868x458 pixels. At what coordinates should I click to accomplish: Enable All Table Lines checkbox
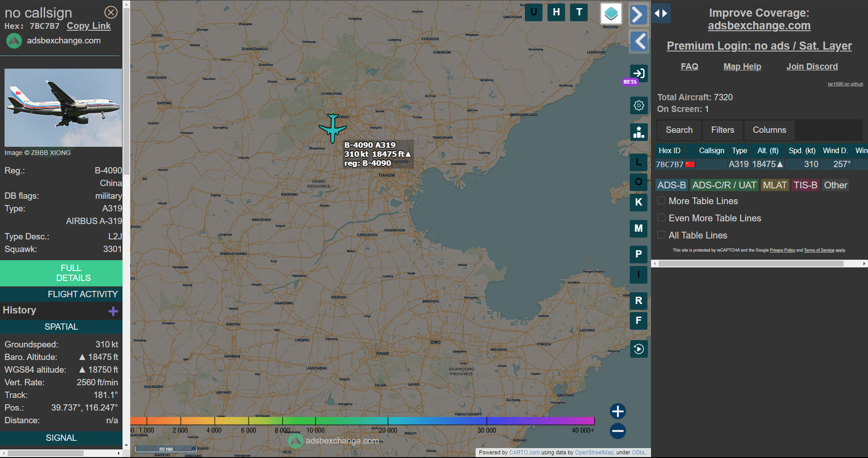pyautogui.click(x=661, y=235)
